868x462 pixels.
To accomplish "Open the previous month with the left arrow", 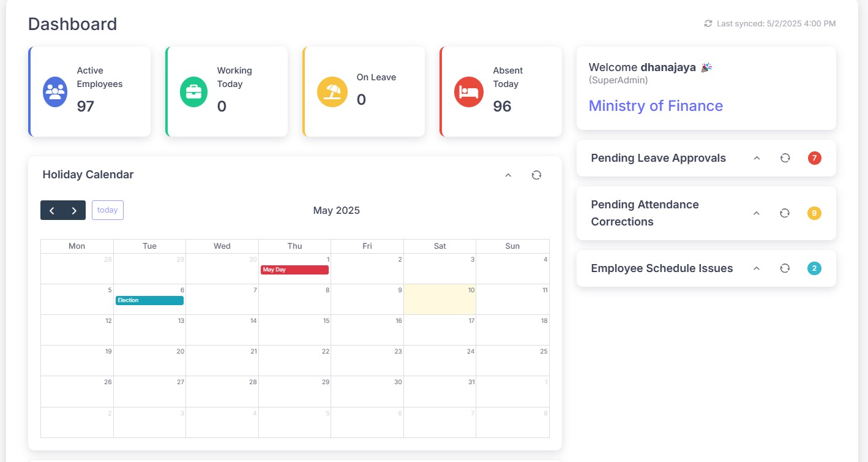I will click(52, 210).
